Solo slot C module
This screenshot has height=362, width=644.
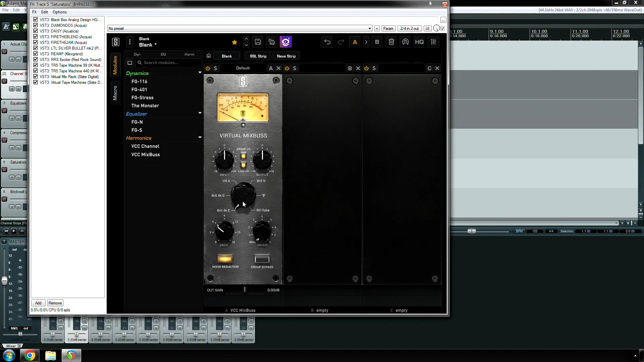(374, 68)
